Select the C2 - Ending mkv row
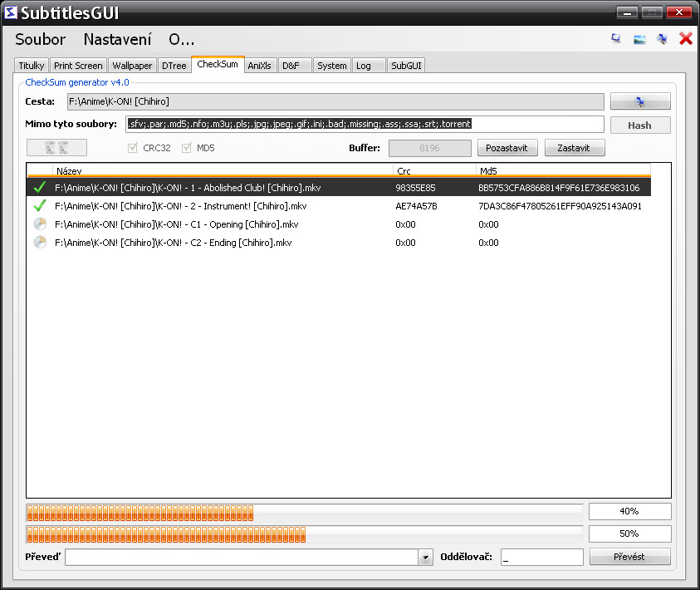 pyautogui.click(x=339, y=243)
